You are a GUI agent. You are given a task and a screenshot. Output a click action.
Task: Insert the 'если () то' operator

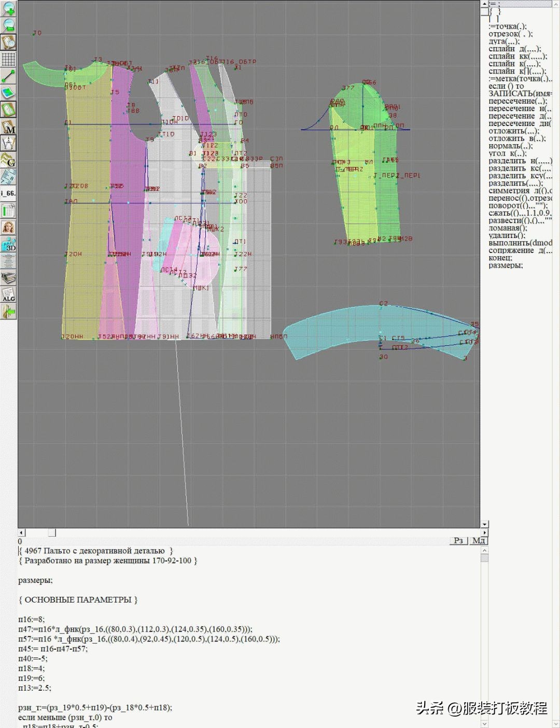pyautogui.click(x=506, y=86)
